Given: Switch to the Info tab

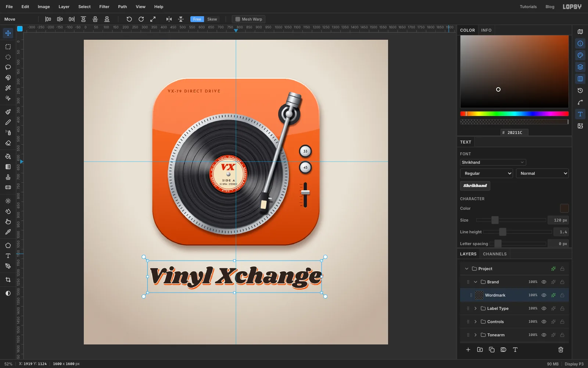Looking at the screenshot, I should [x=486, y=30].
